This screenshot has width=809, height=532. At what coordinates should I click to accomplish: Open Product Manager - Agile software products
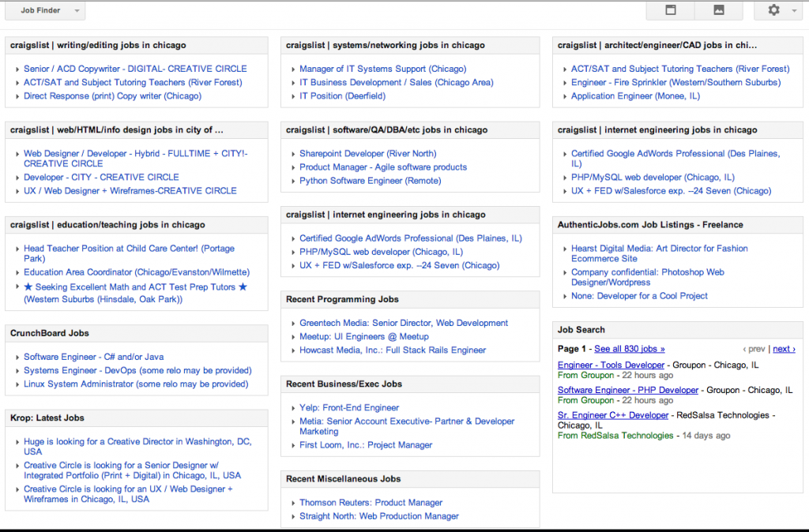click(x=383, y=167)
